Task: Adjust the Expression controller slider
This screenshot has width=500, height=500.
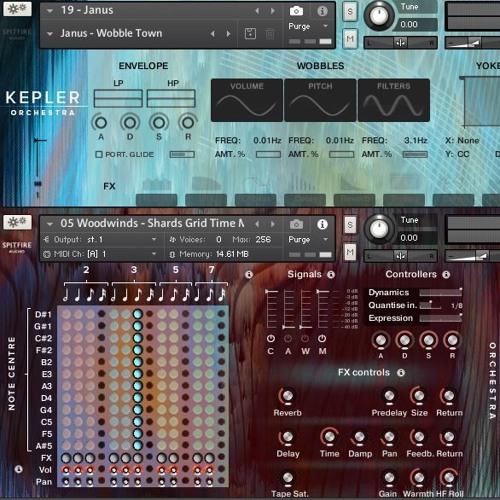Action: (441, 318)
